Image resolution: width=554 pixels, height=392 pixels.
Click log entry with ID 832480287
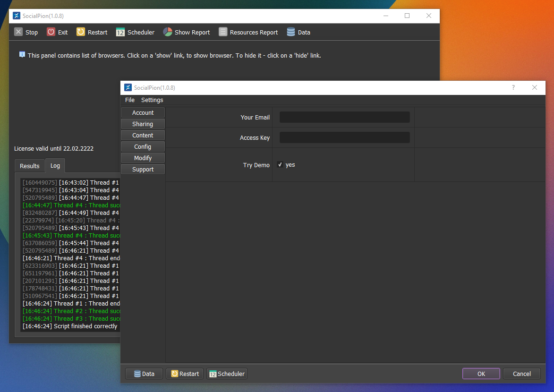point(71,213)
